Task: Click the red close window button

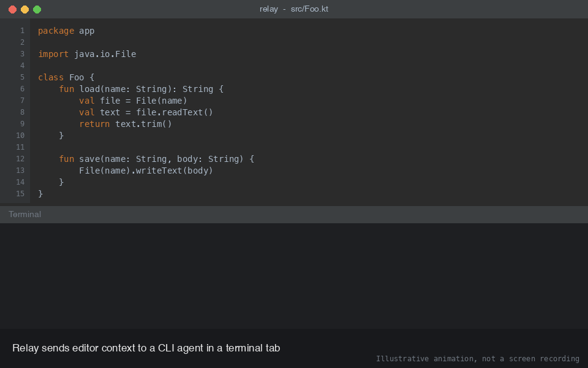Action: [12, 9]
